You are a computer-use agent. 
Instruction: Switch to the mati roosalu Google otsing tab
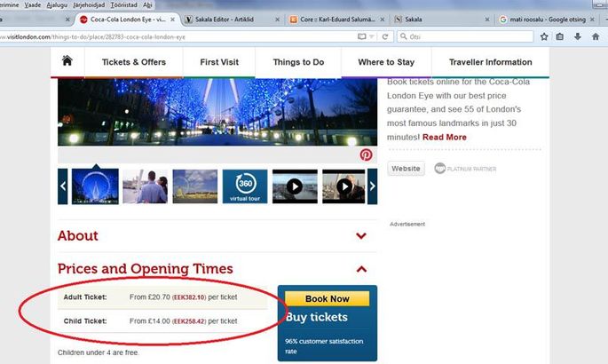[547, 20]
